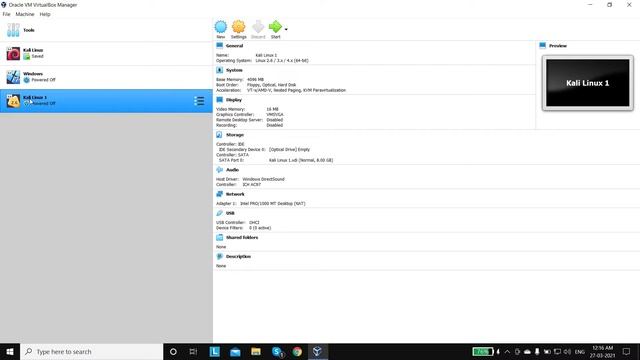The height and width of the screenshot is (360, 640).
Task: Click the battery indicator in tray
Action: click(x=482, y=351)
